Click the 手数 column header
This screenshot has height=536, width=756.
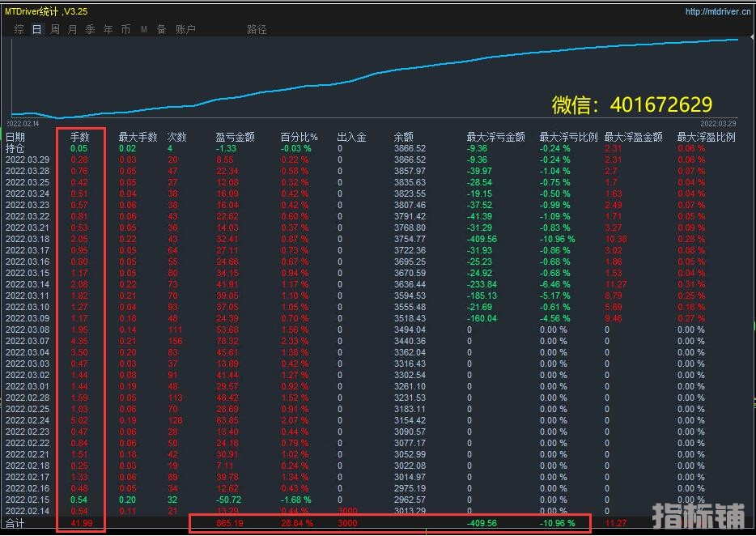click(x=79, y=138)
